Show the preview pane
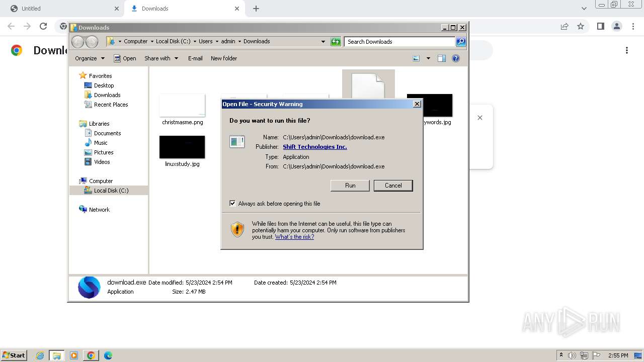The width and height of the screenshot is (644, 362). pos(442,58)
